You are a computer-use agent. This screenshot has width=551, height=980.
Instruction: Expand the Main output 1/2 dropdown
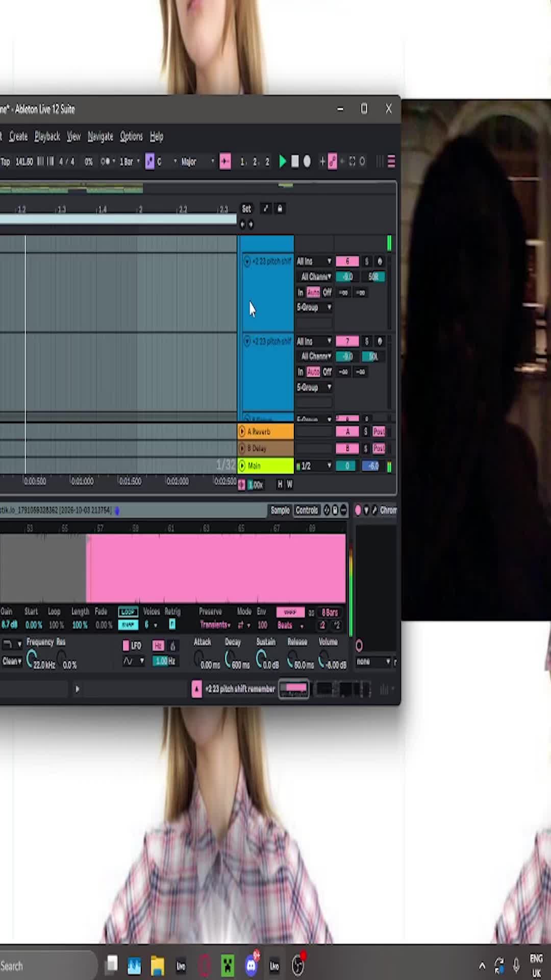[x=316, y=466]
